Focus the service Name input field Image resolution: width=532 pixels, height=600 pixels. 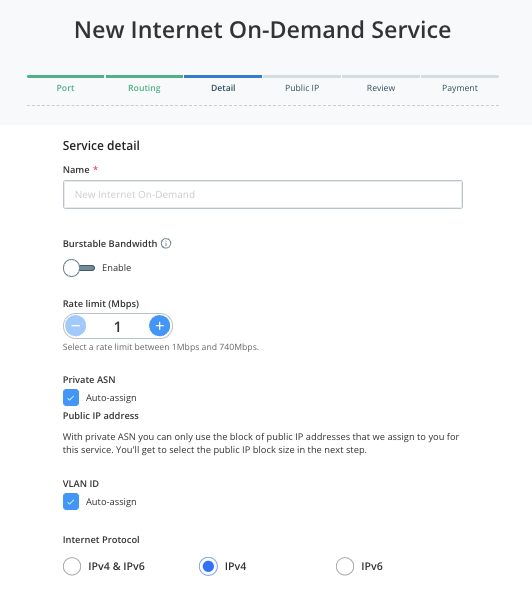tap(263, 194)
